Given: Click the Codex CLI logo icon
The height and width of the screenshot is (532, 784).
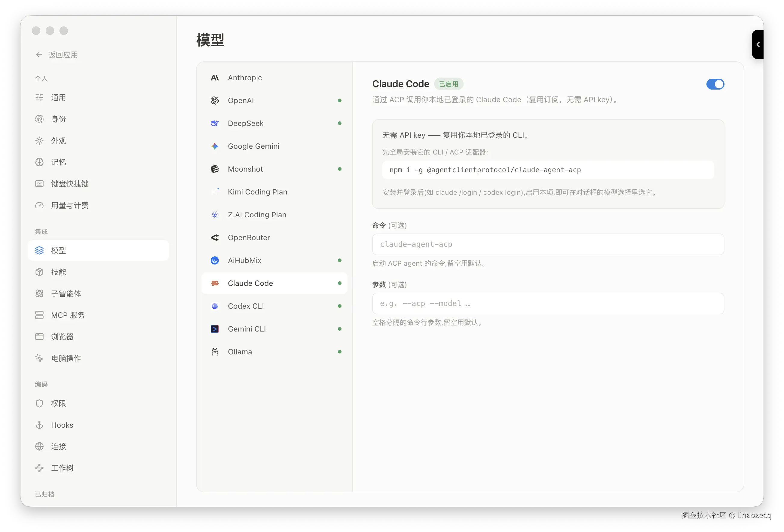Looking at the screenshot, I should tap(215, 306).
